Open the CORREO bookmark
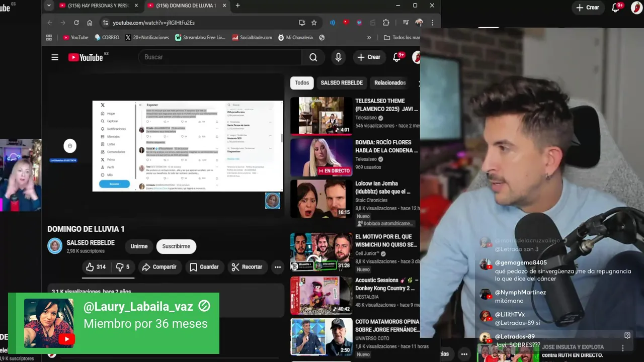Viewport: 644px width, 362px height. click(107, 37)
